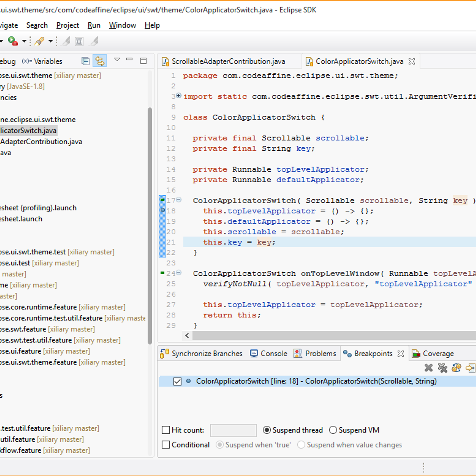Select ose.ui.swt.theme.feature project
The width and height of the screenshot is (476, 476).
63,362
